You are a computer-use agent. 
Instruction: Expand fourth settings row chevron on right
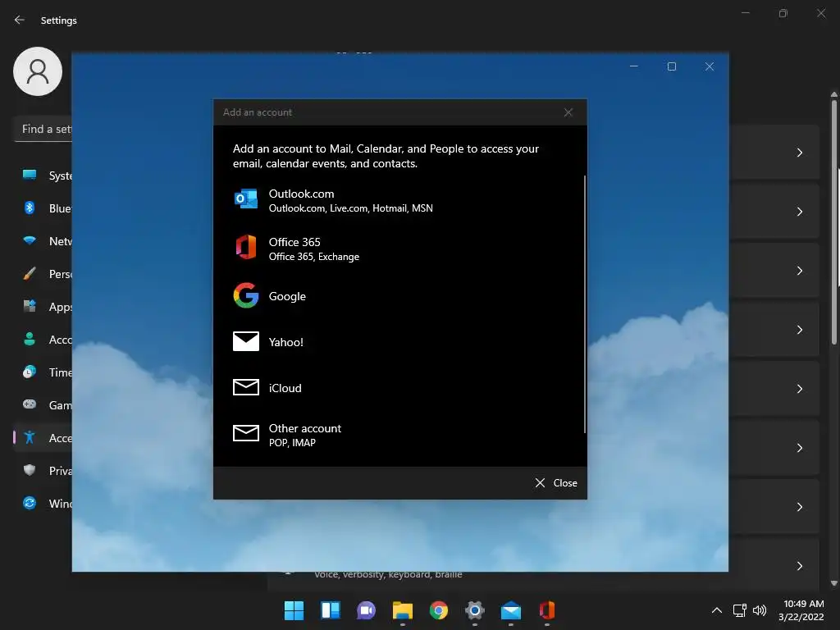click(x=799, y=330)
